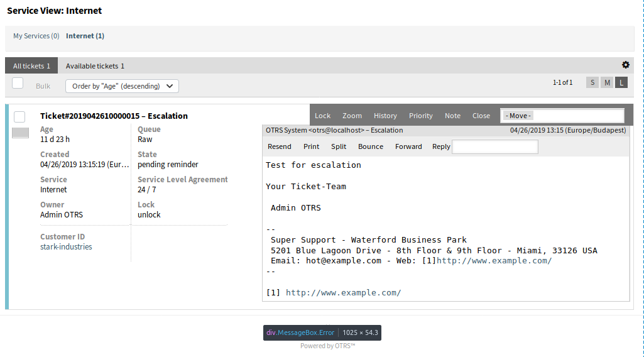This screenshot has height=357, width=644.
Task: Click Split article action
Action: (339, 146)
